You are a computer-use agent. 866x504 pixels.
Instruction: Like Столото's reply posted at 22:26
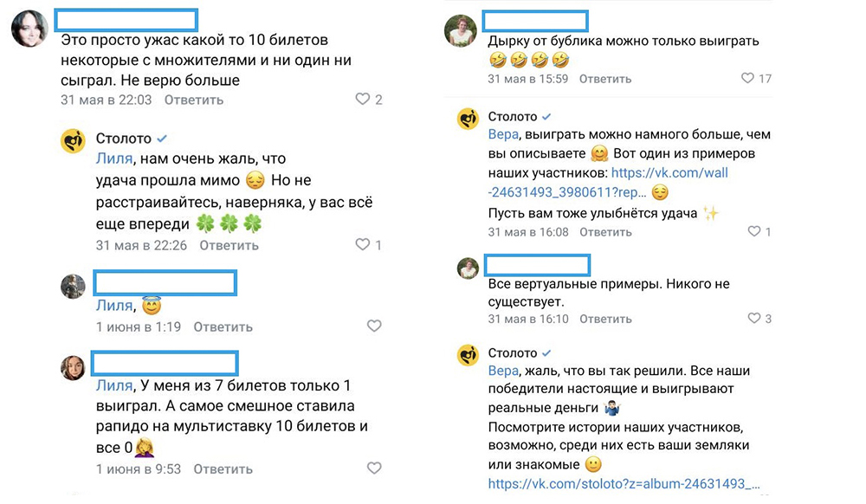coord(364,245)
